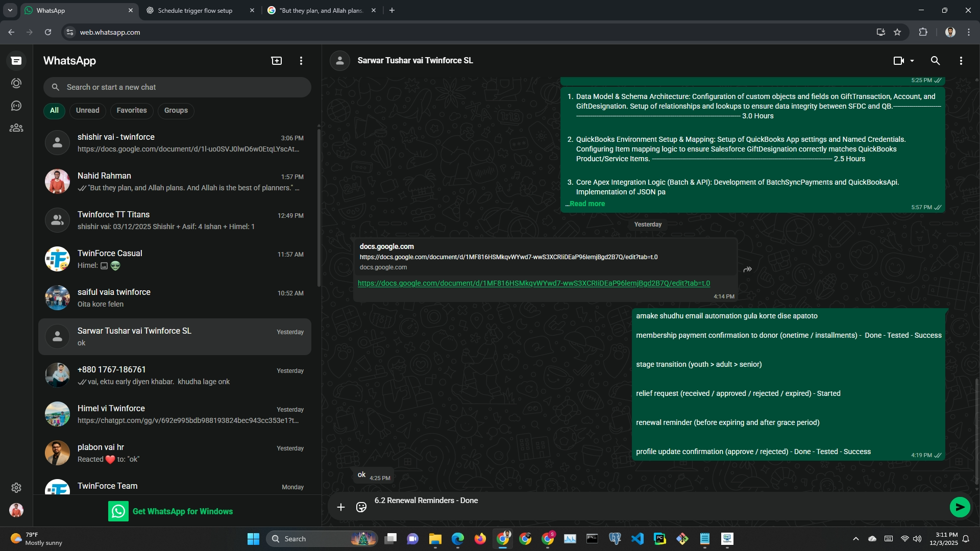Image resolution: width=980 pixels, height=551 pixels.
Task: Open WhatsApp settings gear icon
Action: pos(16,488)
